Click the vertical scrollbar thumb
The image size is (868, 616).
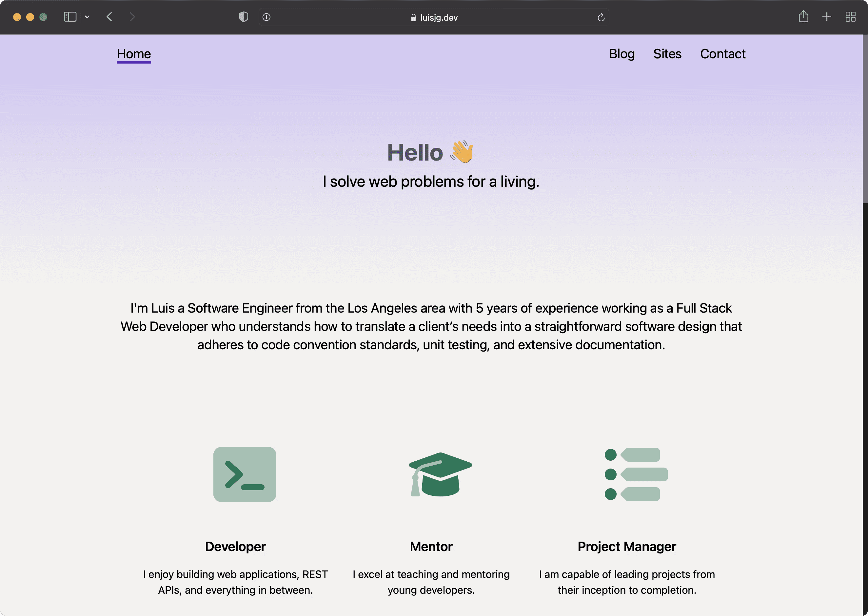pos(865,120)
